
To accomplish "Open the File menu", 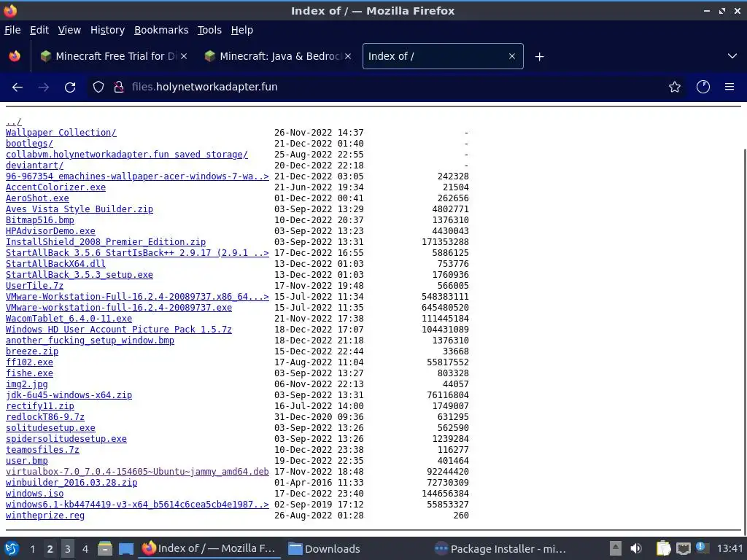I will click(12, 30).
